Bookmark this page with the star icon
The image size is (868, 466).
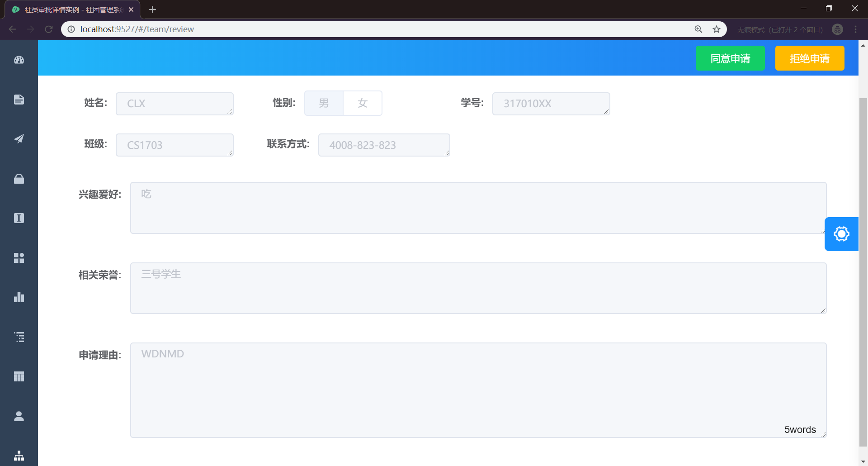pyautogui.click(x=717, y=29)
